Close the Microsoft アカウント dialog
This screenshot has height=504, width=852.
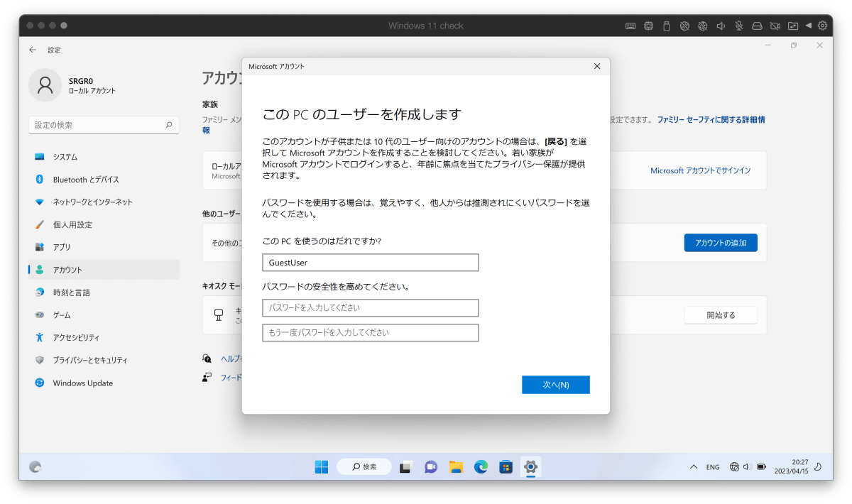point(597,66)
